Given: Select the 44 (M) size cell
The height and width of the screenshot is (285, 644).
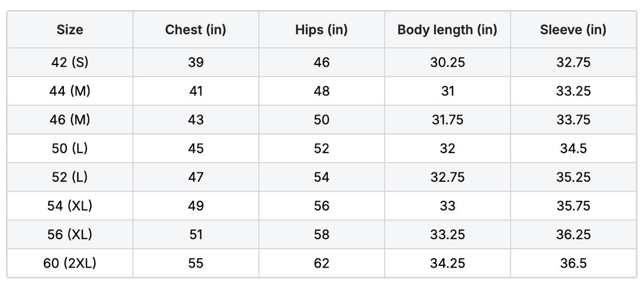Looking at the screenshot, I should coord(70,91).
